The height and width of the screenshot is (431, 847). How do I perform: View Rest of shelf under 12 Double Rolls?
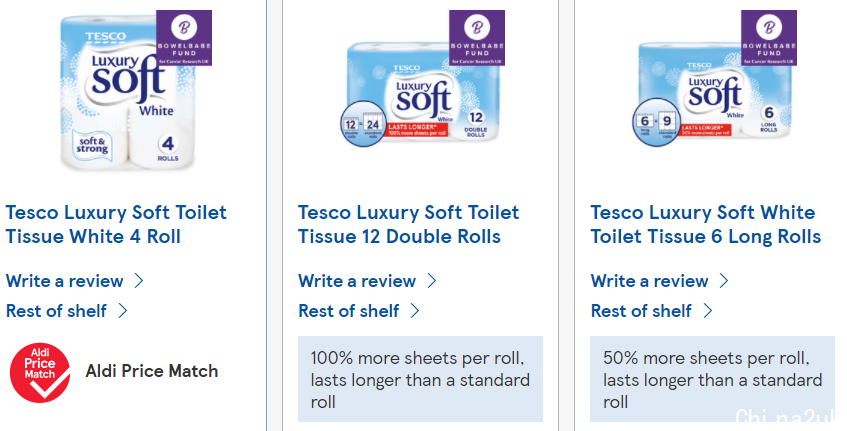coord(348,311)
